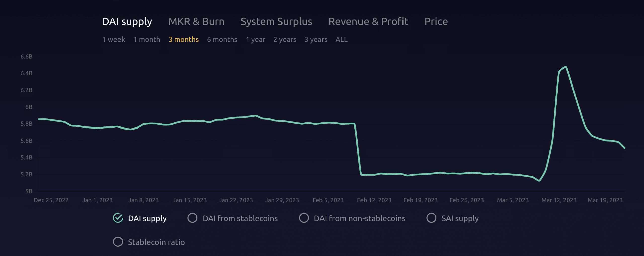Click the Mar 19, 2023 axis label
Screen dimensions: 644x256
605,200
